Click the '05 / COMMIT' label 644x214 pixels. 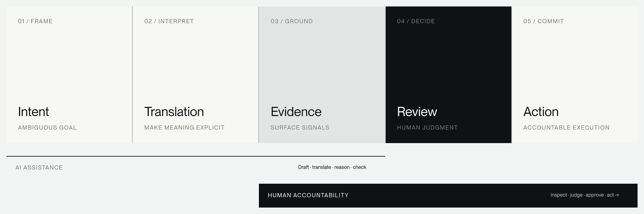coord(544,21)
